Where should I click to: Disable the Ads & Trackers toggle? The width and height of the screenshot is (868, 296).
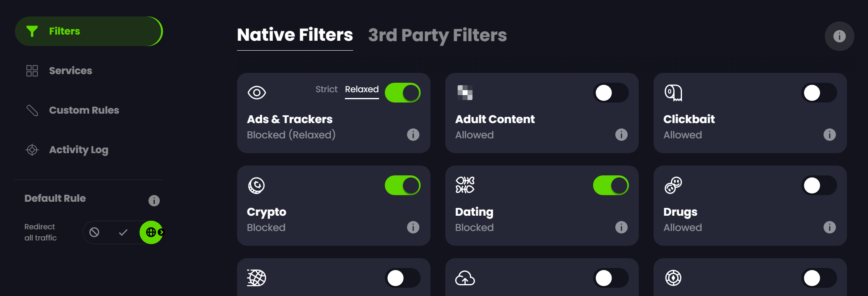(403, 93)
